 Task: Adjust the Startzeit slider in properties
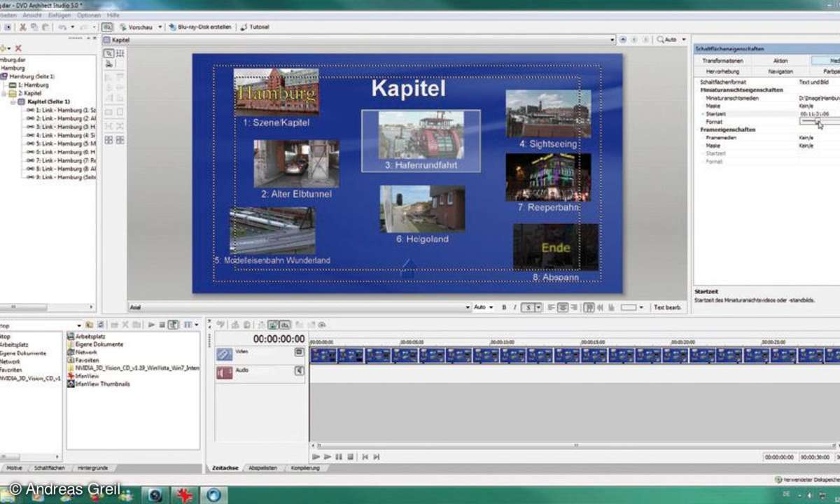pos(819,121)
